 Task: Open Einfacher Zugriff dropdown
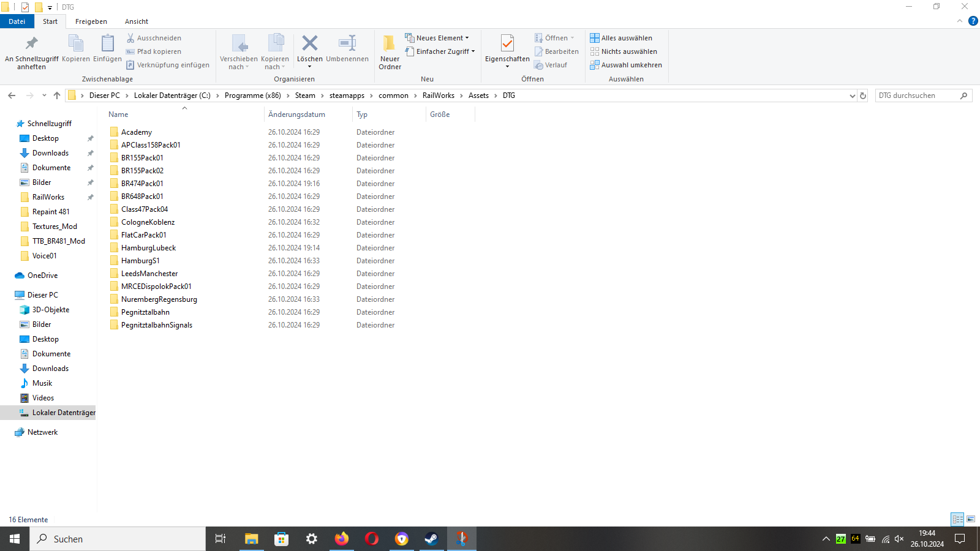point(440,51)
